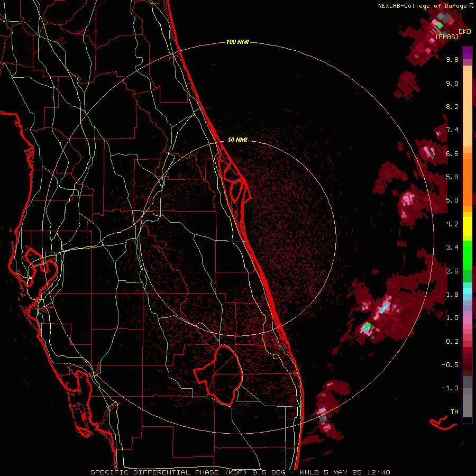
Task: Click the 1.0 scale value
Action: [x=452, y=318]
